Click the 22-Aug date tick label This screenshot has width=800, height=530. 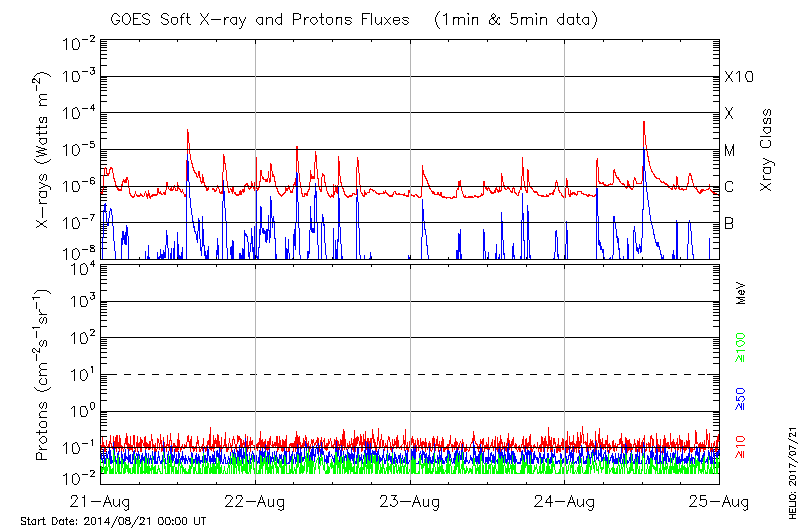coord(256,500)
